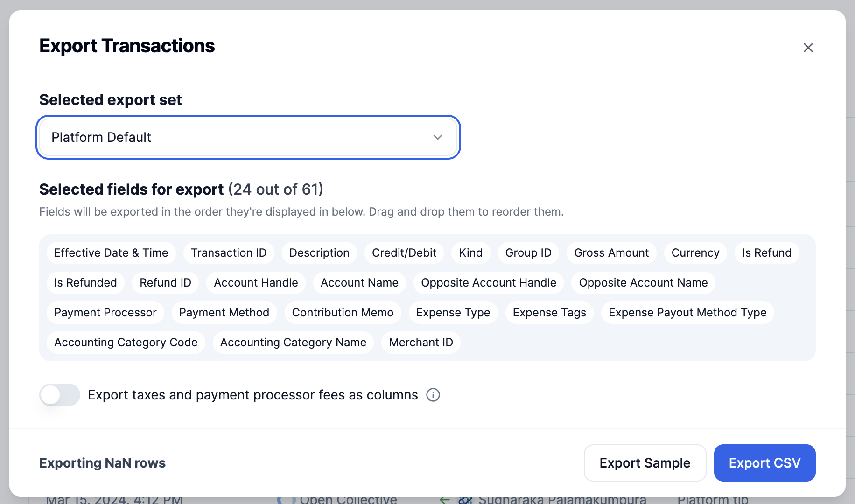This screenshot has height=504, width=855.
Task: Click the Credit/Debit field chip
Action: click(404, 253)
